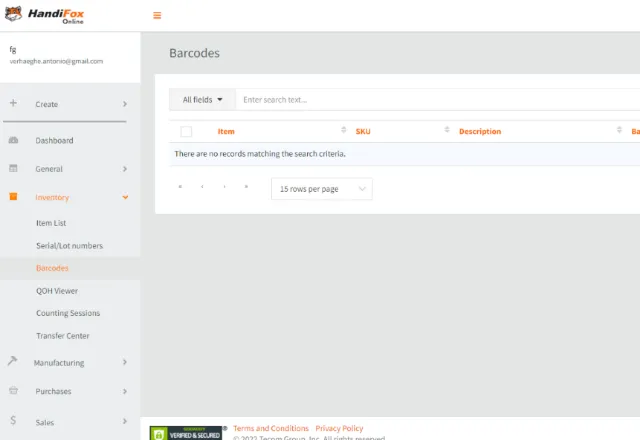Sort by Item column arrows
The width and height of the screenshot is (640, 440).
coord(343,130)
